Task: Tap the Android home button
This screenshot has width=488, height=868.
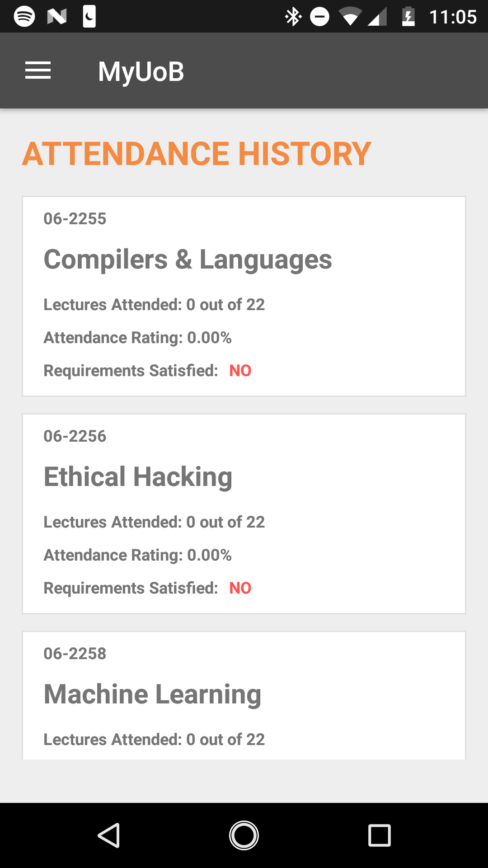Action: pos(244,835)
